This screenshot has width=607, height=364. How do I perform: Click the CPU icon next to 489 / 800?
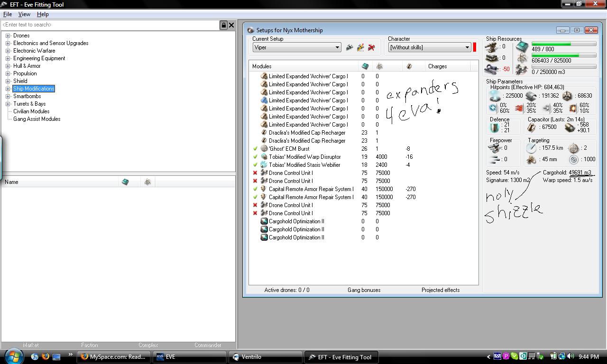coord(522,47)
